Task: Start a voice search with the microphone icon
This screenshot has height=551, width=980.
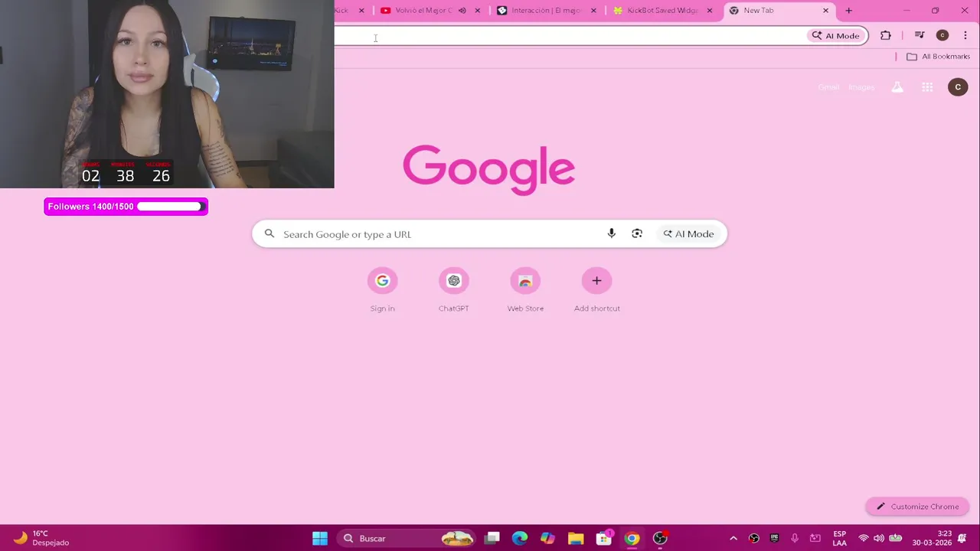Action: coord(611,233)
